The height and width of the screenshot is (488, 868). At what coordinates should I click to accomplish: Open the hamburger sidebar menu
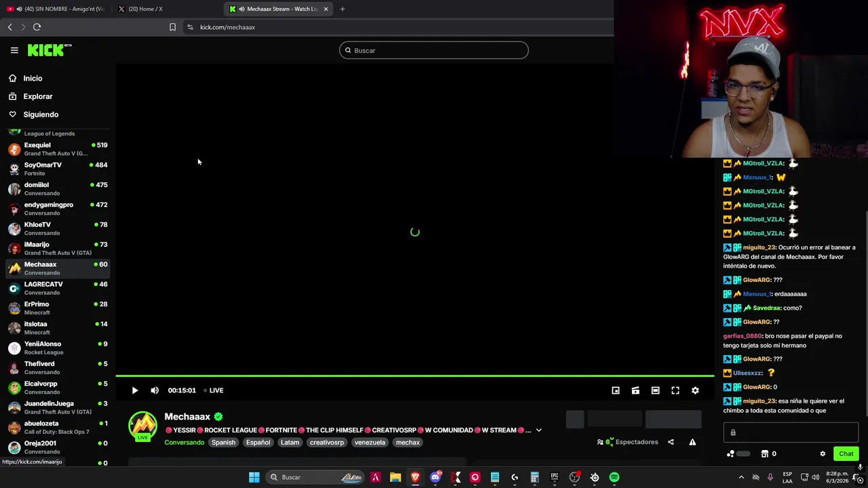14,50
